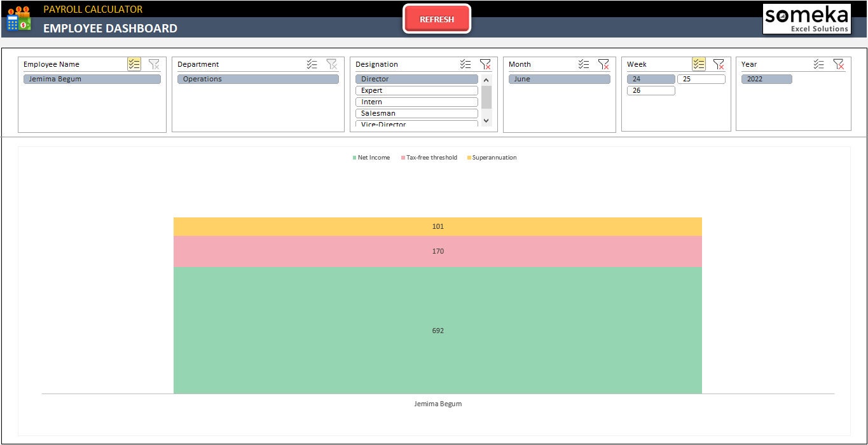The width and height of the screenshot is (868, 445).
Task: Select Operations in Department slicer
Action: tap(258, 79)
